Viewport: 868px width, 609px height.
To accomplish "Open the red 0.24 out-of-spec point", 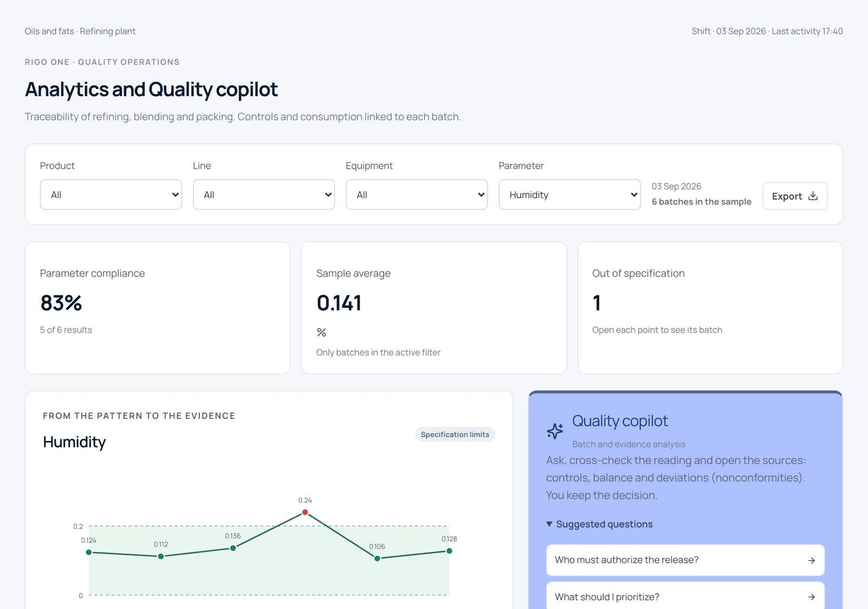I will pyautogui.click(x=305, y=512).
